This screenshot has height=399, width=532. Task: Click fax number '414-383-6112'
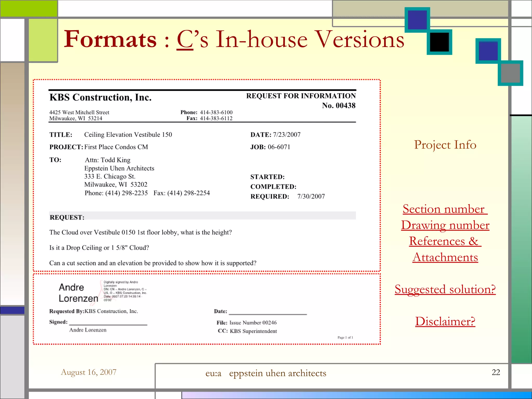[x=216, y=118]
